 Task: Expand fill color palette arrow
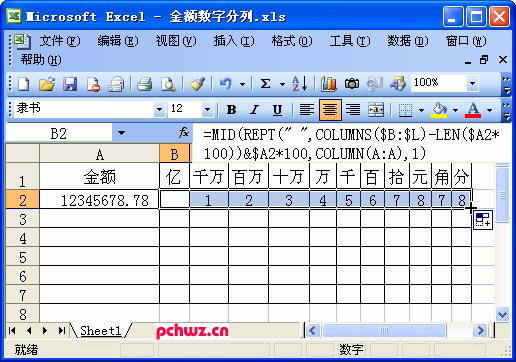(455, 110)
